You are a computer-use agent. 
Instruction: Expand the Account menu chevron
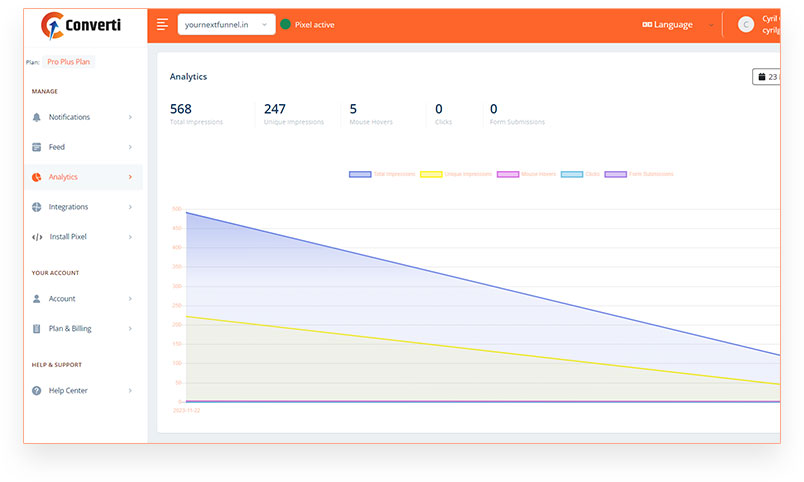coord(130,299)
